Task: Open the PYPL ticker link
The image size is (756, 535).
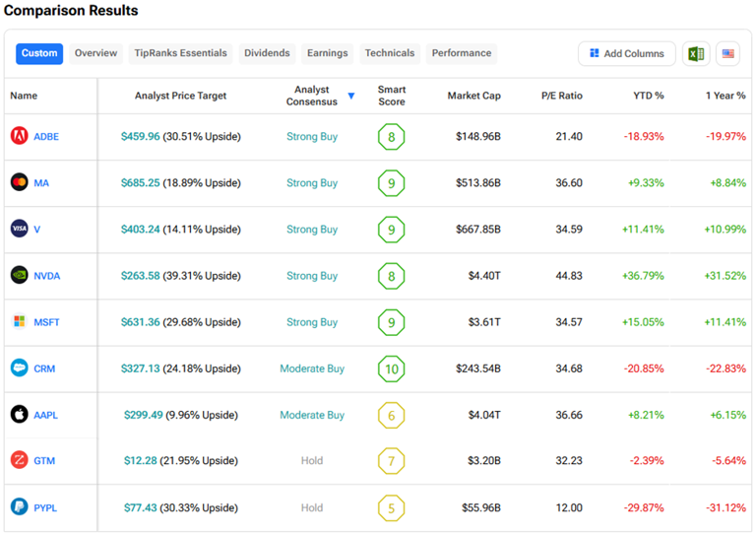Action: pos(46,507)
